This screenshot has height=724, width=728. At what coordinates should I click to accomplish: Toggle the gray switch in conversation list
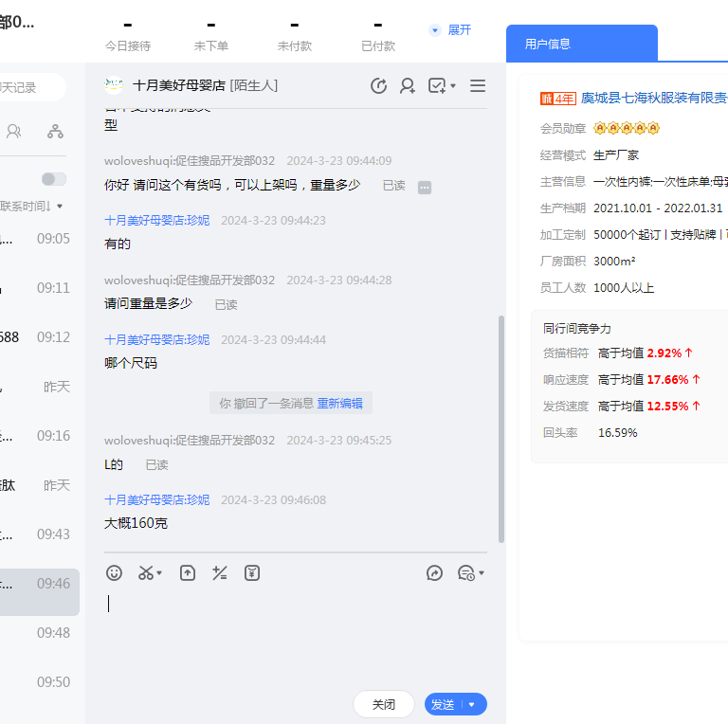coord(54,179)
